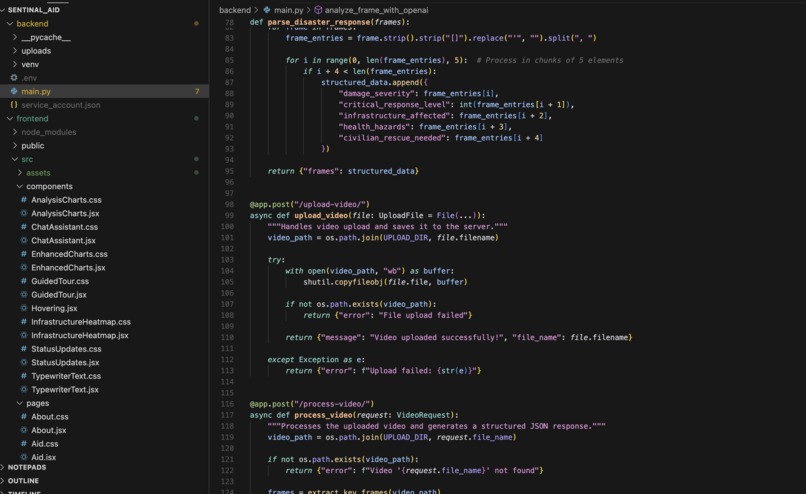
Task: Click the .env gear file icon
Action: pyautogui.click(x=14, y=78)
